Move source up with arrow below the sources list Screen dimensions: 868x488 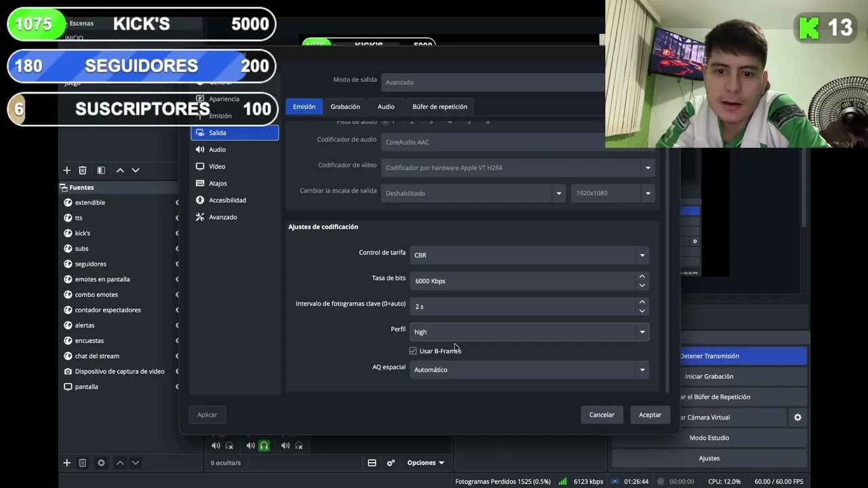[120, 463]
